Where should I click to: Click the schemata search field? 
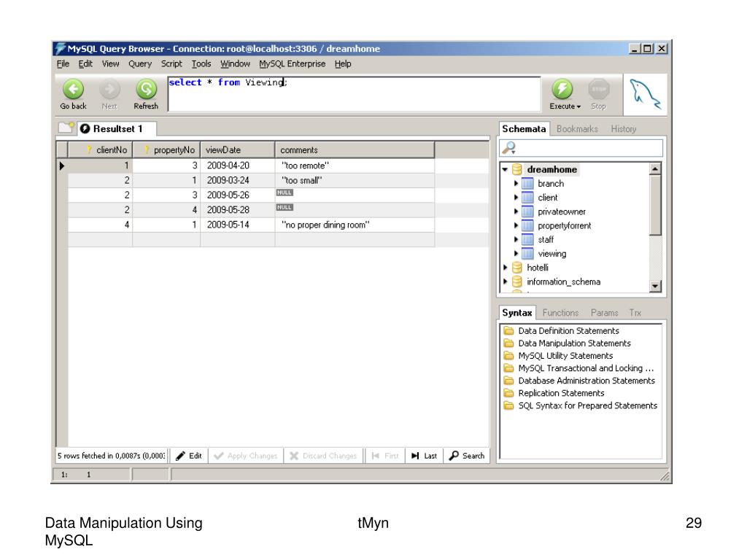coord(581,147)
